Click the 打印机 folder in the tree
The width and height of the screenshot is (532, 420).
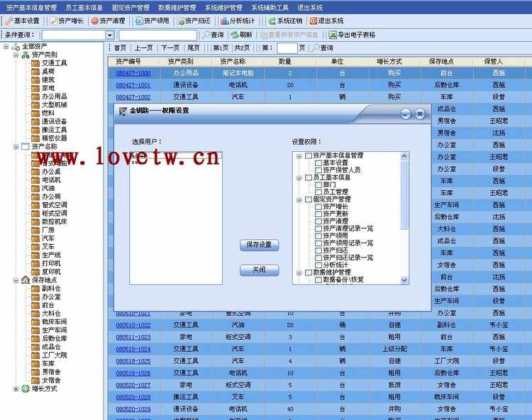(35, 263)
